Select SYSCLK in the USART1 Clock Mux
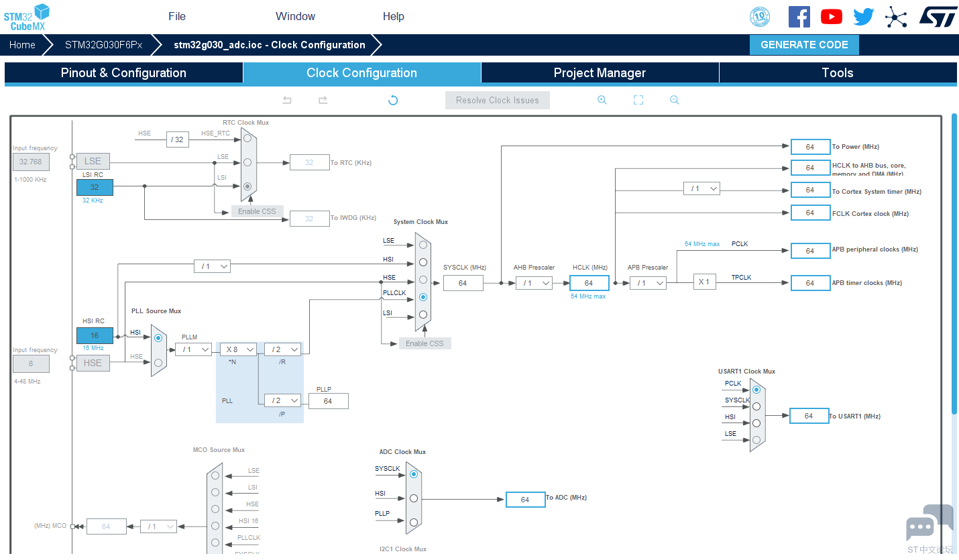 (x=756, y=406)
